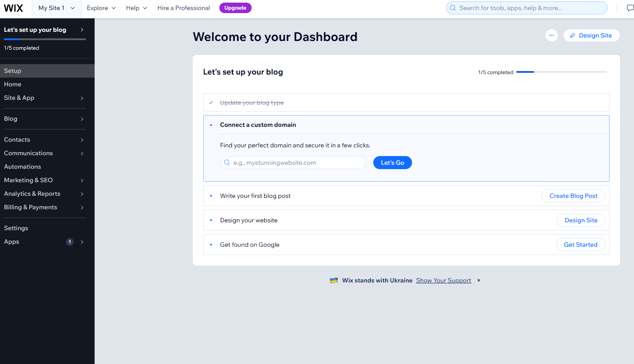Click the magnifier icon in domain search field
Viewport: 634px width, 364px height.
coord(227,163)
